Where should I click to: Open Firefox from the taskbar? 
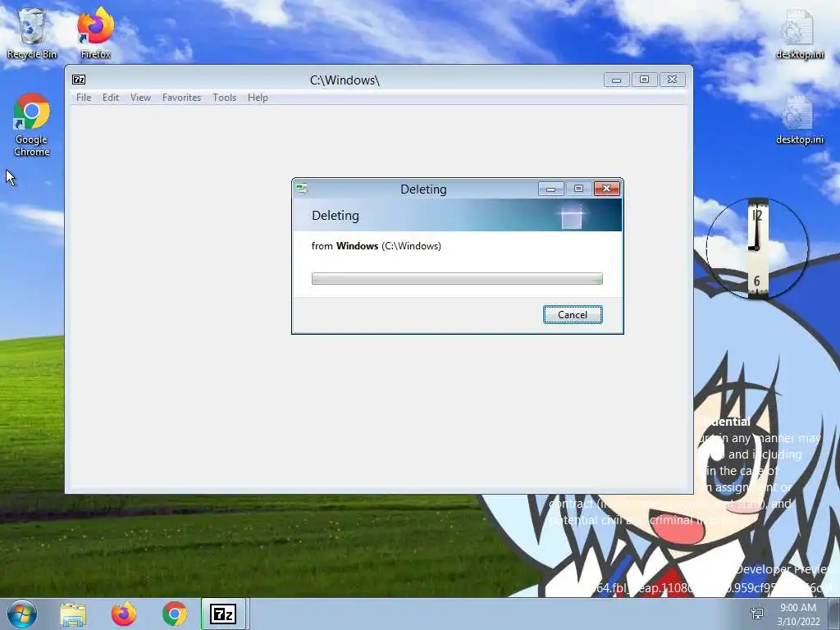124,614
